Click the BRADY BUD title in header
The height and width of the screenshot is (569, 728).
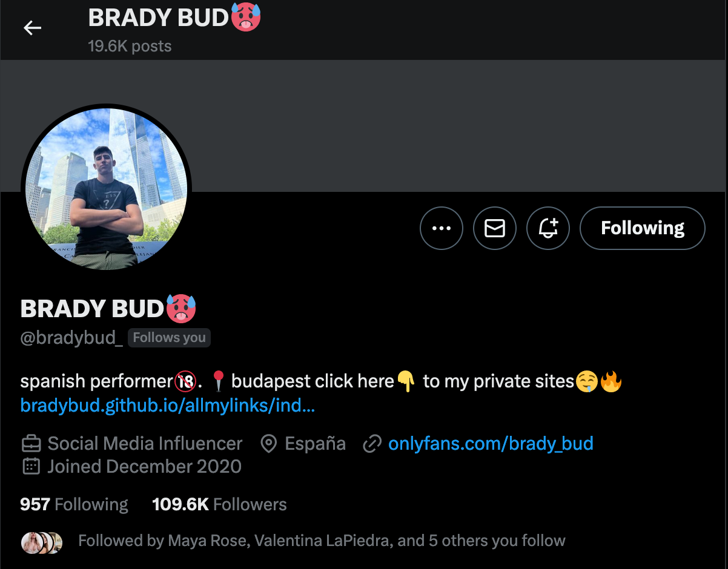pyautogui.click(x=159, y=18)
